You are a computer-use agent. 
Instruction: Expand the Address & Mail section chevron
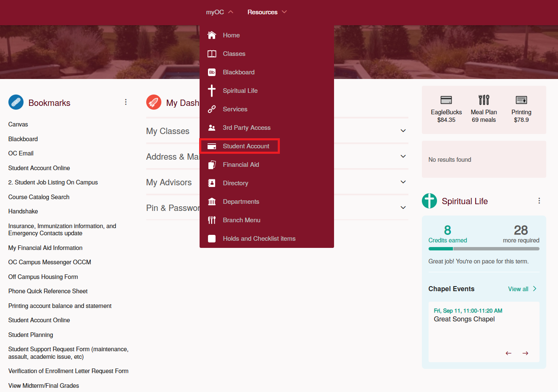pos(403,156)
